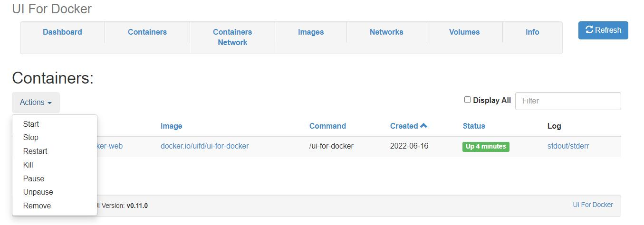The height and width of the screenshot is (225, 644).
Task: Click the Refresh button with the sync icon
Action: point(603,30)
